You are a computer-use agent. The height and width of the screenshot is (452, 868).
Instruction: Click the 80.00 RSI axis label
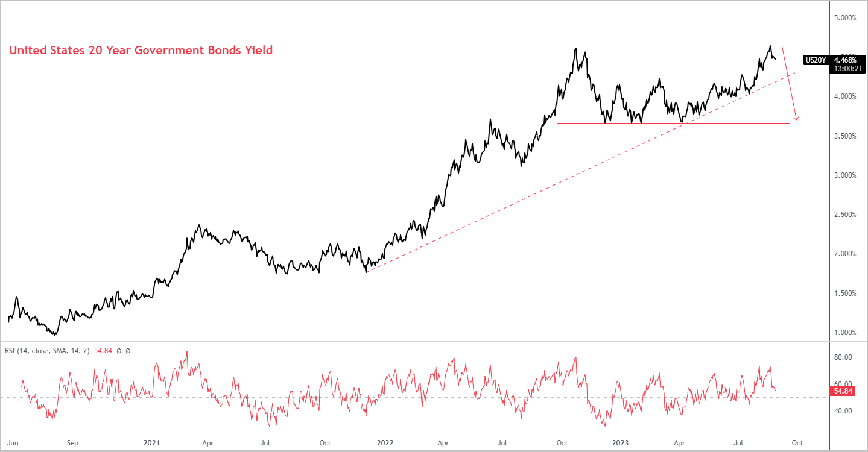(843, 357)
